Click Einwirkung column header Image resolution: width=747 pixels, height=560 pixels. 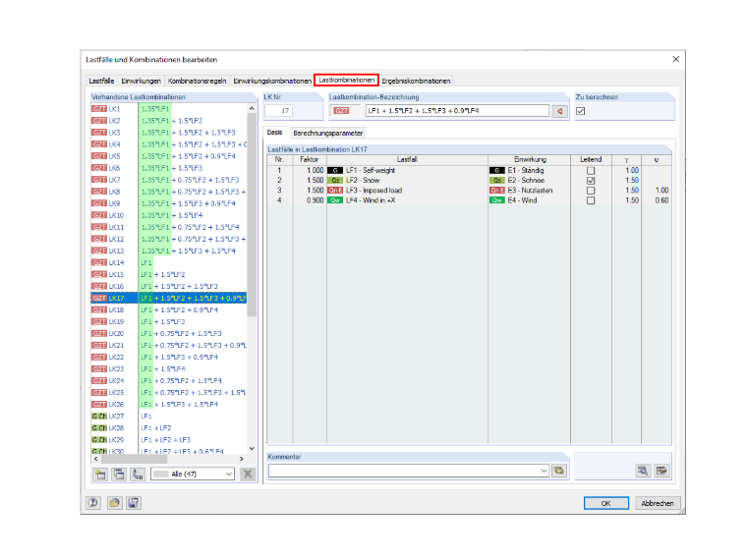tap(529, 159)
